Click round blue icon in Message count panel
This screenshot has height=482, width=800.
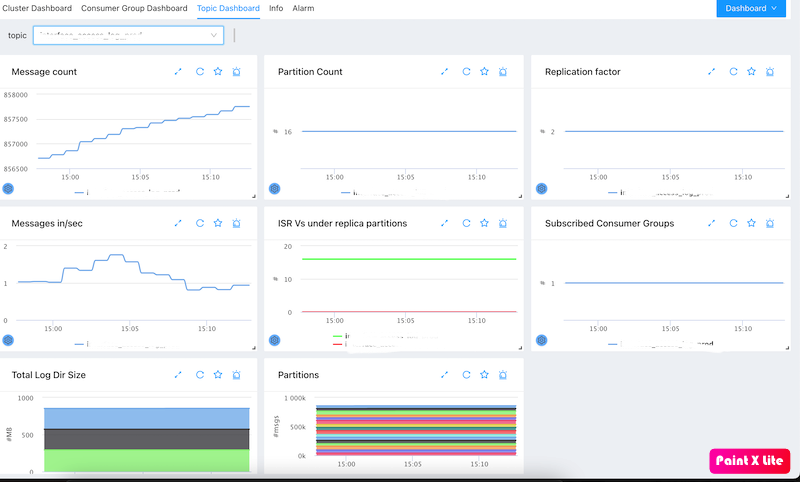pos(9,188)
